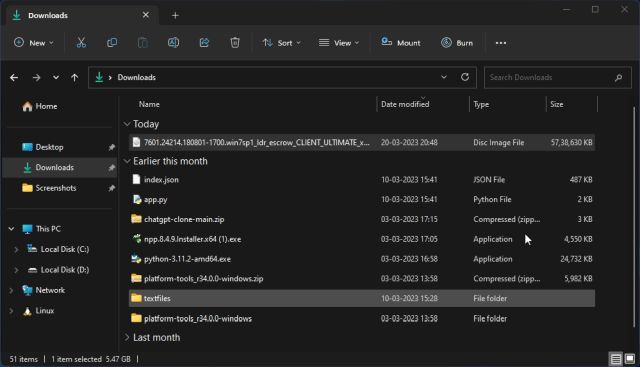Click the Share icon in toolbar
This screenshot has height=367, width=640.
(x=204, y=42)
